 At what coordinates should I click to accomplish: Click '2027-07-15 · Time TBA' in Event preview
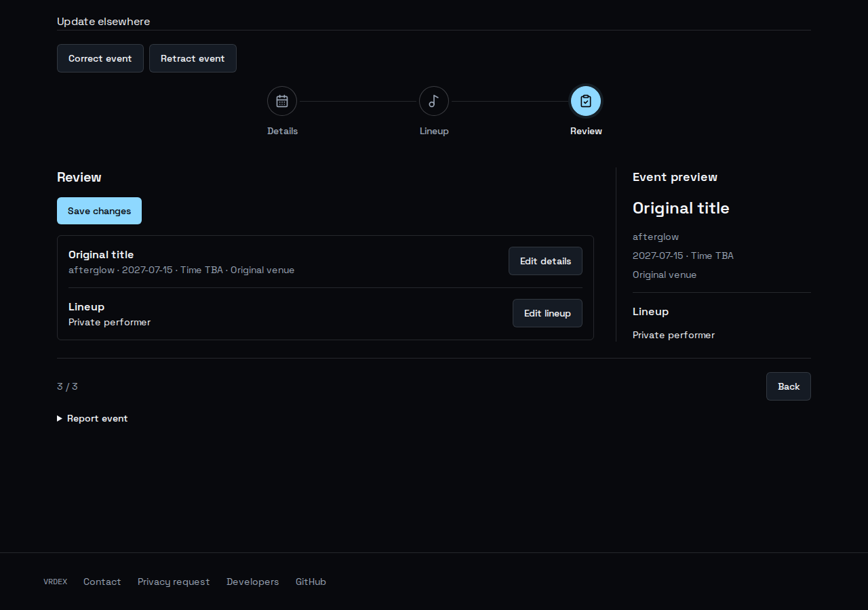[x=683, y=256]
